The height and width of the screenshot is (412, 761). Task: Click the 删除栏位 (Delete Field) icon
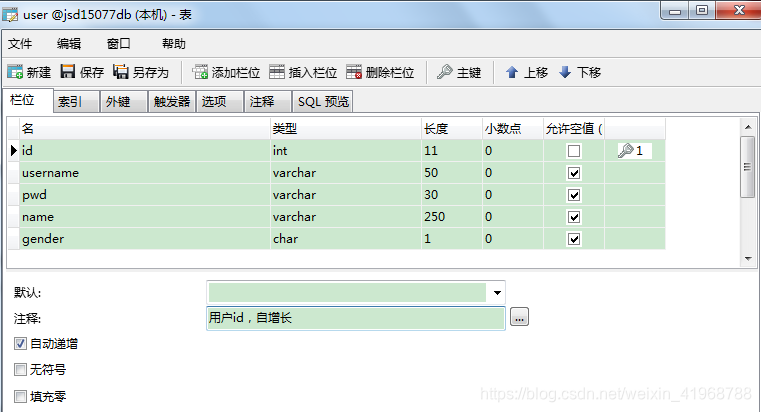click(354, 72)
